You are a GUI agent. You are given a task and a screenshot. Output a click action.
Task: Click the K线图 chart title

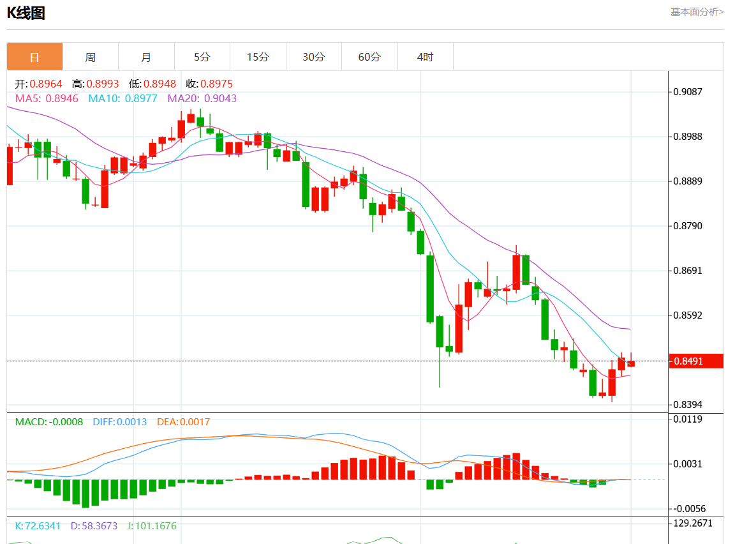pyautogui.click(x=26, y=13)
